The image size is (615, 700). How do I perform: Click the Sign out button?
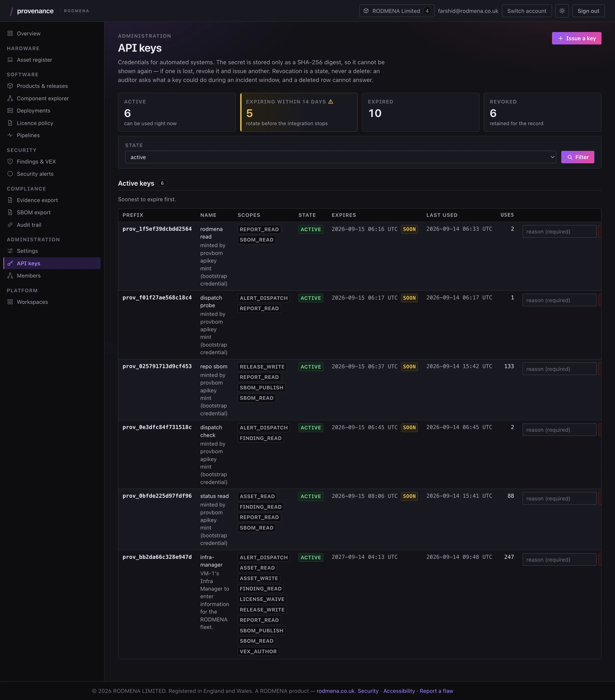(588, 11)
